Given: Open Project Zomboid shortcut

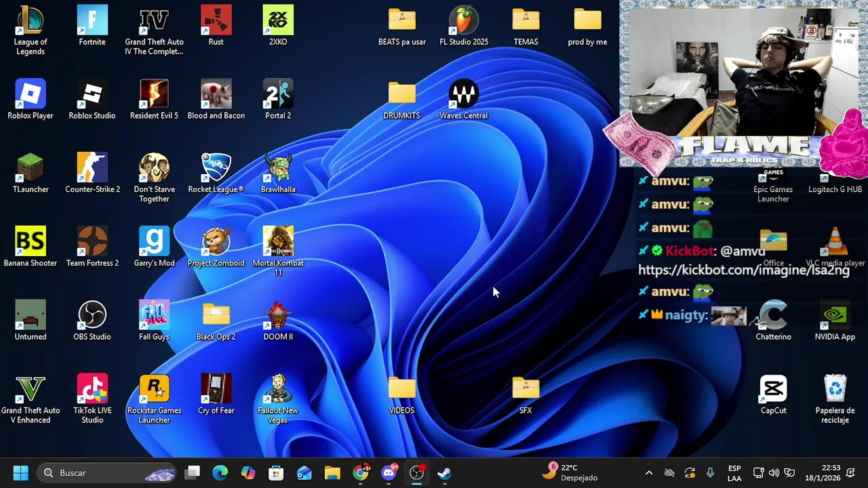Looking at the screenshot, I should pyautogui.click(x=216, y=247).
